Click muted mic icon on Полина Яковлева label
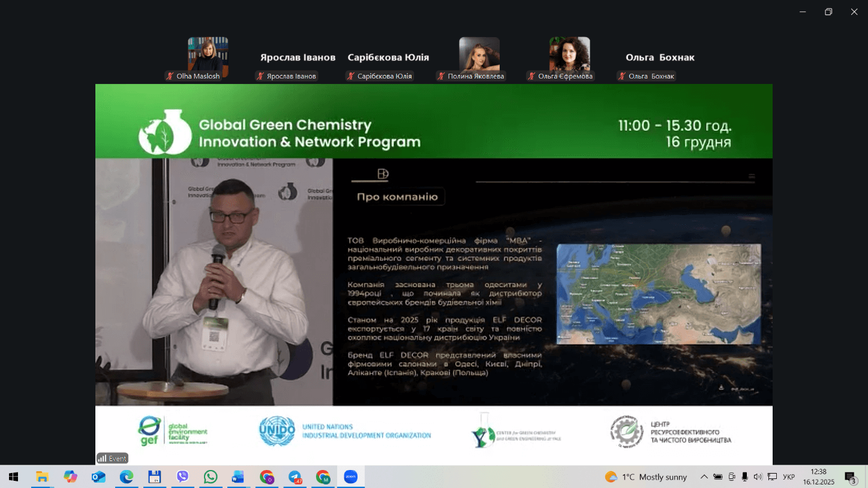This screenshot has width=868, height=488. coord(441,76)
